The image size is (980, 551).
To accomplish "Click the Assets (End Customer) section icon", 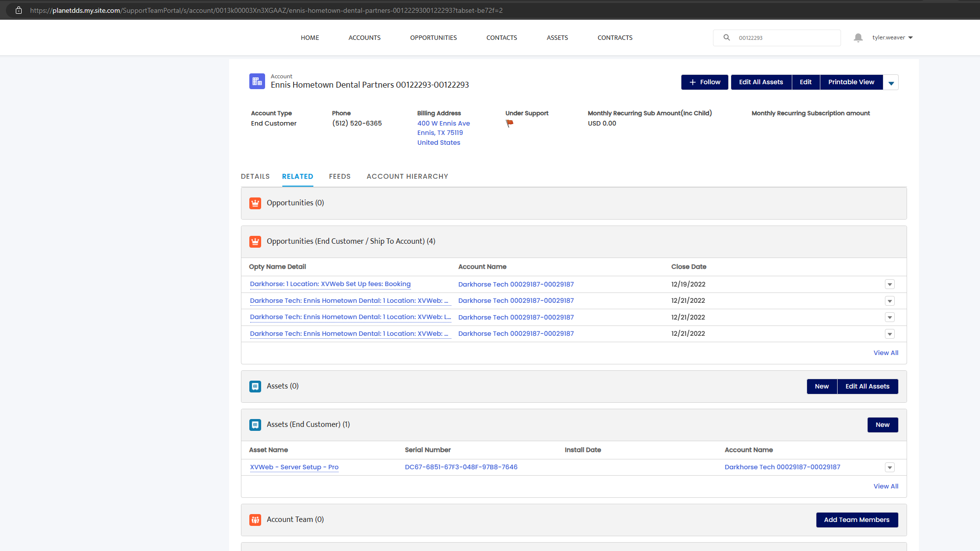I will (255, 425).
